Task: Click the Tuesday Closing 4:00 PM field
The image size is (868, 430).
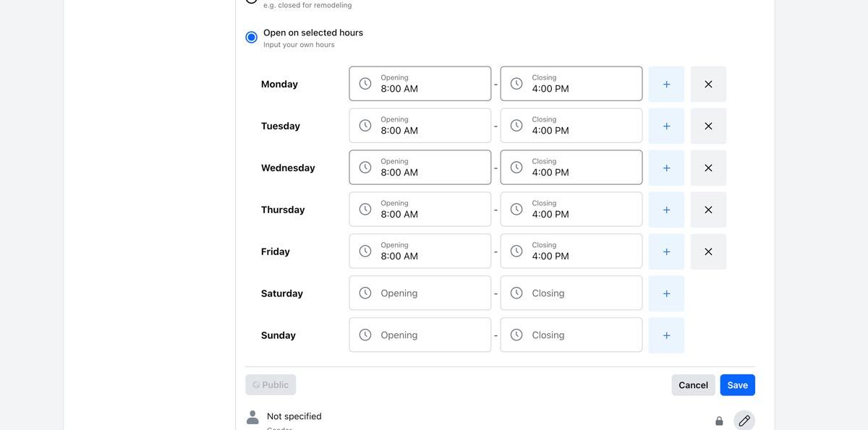Action: pyautogui.click(x=571, y=126)
